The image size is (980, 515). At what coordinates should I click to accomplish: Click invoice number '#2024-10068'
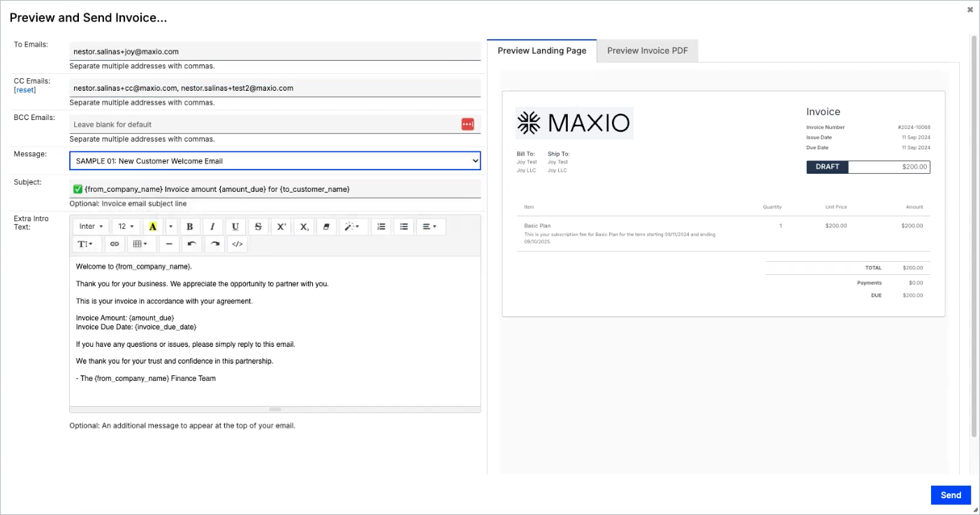914,128
